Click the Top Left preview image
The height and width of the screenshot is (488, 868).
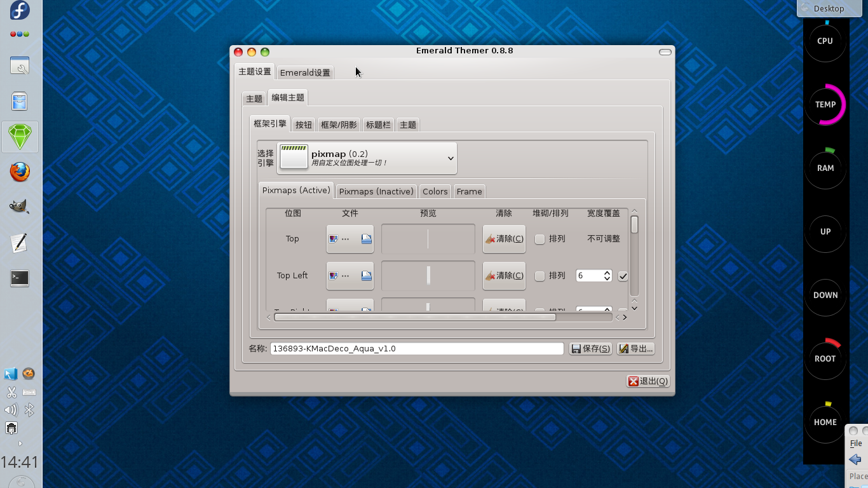[x=428, y=276]
